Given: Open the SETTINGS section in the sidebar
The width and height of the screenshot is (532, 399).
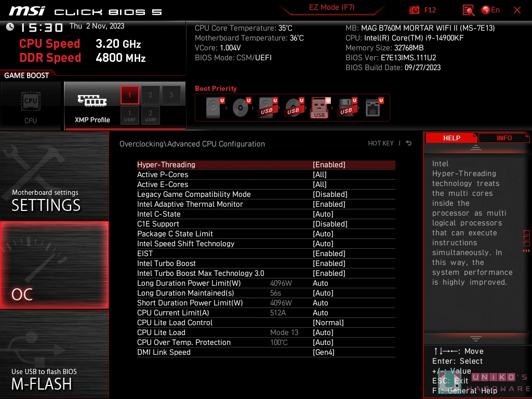Looking at the screenshot, I should click(46, 201).
